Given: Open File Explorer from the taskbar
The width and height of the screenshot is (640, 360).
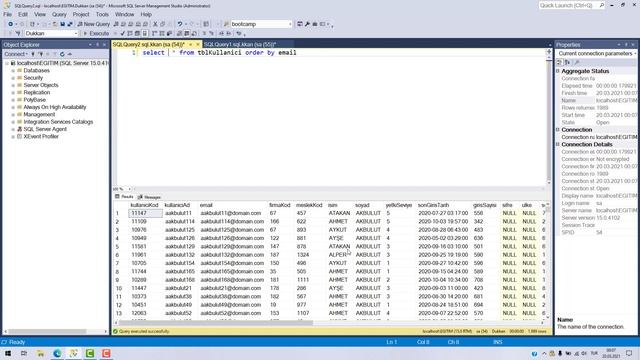Looking at the screenshot, I should point(40,353).
